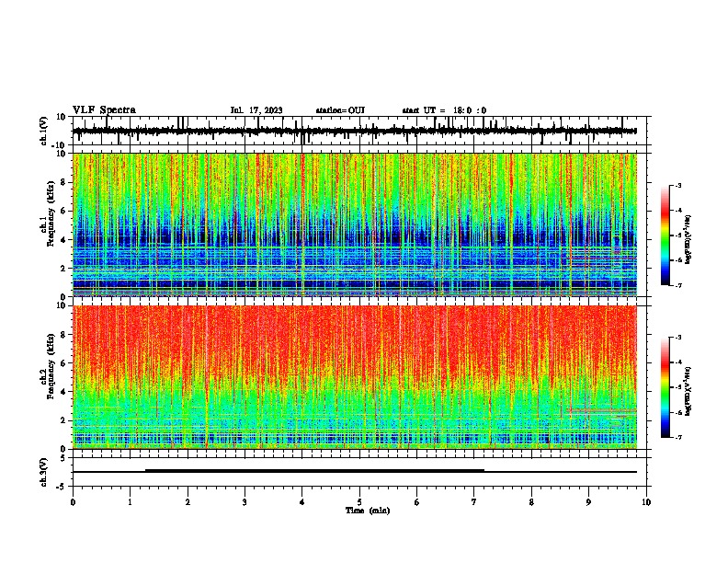Screen dimensions: 728x563
Task: Click the "VLF Spectra" plot title
Action: (104, 109)
